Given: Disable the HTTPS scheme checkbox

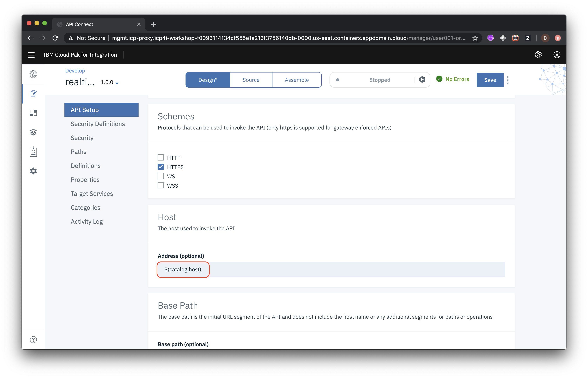Looking at the screenshot, I should click(x=161, y=167).
